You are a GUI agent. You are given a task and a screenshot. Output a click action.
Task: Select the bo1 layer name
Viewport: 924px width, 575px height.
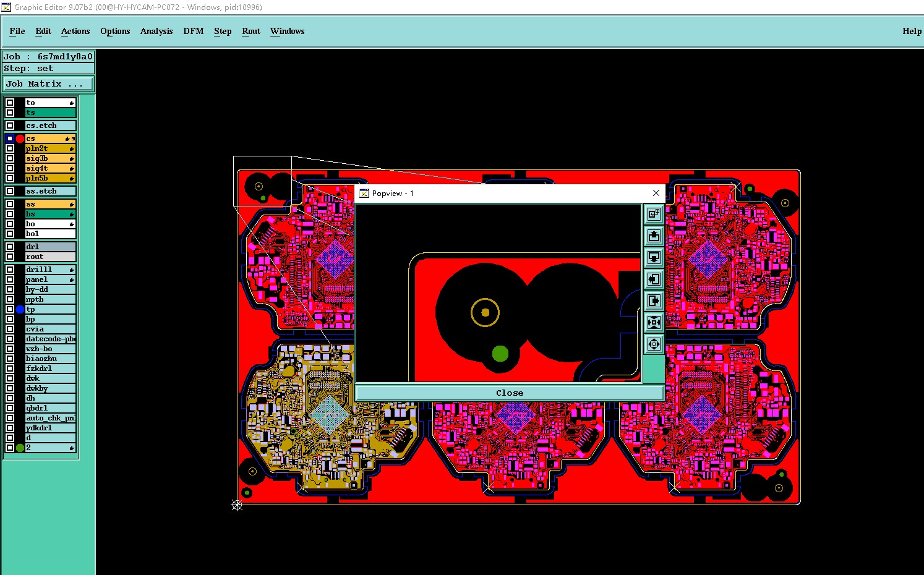pyautogui.click(x=51, y=234)
